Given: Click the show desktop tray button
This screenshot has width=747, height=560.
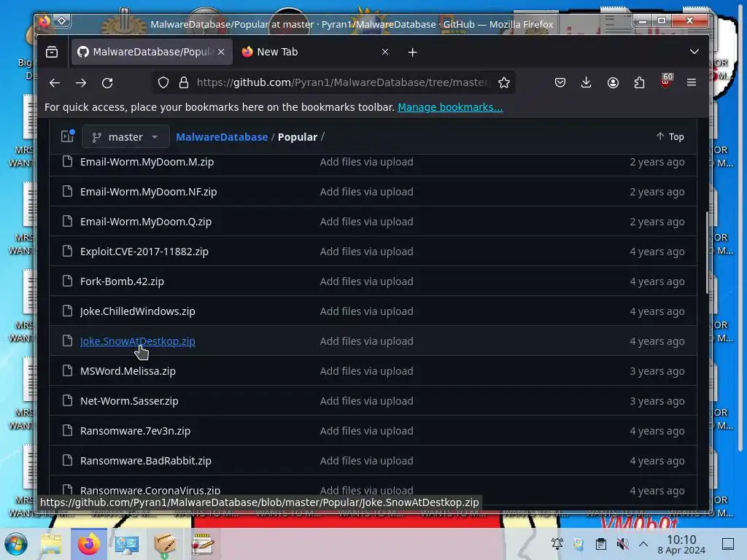Looking at the screenshot, I should click(728, 544).
